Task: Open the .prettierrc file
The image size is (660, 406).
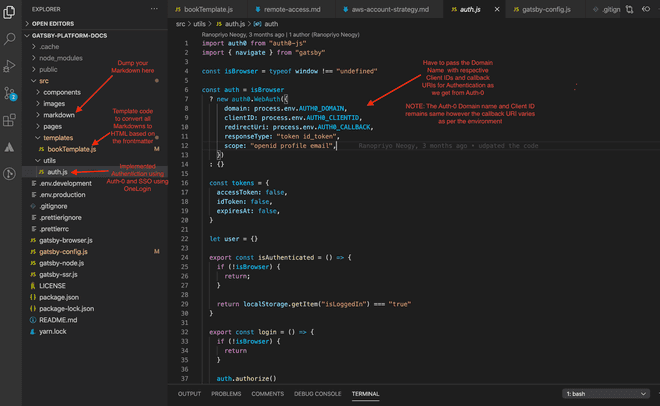Action: (x=54, y=229)
